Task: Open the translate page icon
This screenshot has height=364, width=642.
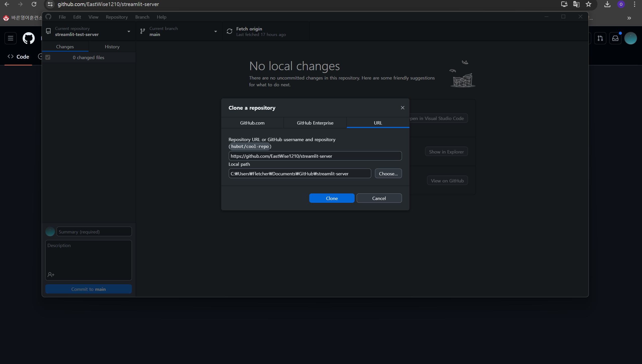Action: tap(576, 4)
